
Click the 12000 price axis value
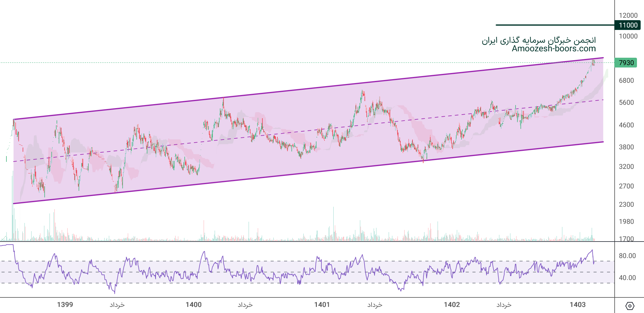click(x=628, y=15)
